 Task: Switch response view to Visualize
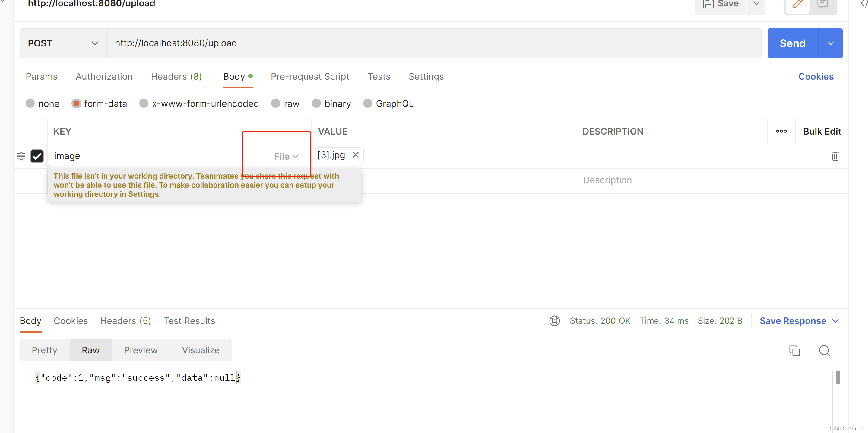click(201, 350)
